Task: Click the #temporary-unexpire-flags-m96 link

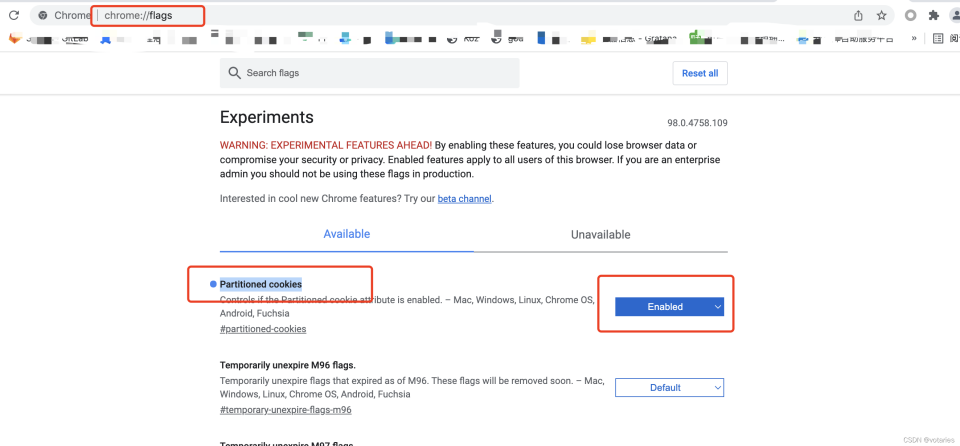Action: pyautogui.click(x=285, y=410)
